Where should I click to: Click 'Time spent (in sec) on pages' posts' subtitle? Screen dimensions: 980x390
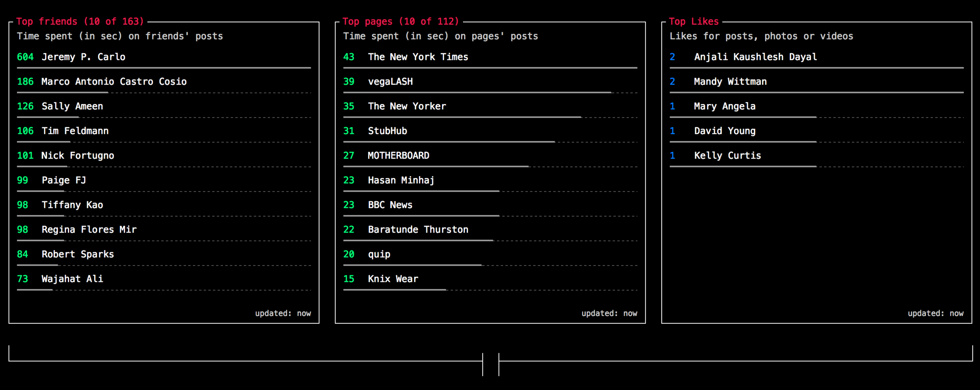[441, 36]
